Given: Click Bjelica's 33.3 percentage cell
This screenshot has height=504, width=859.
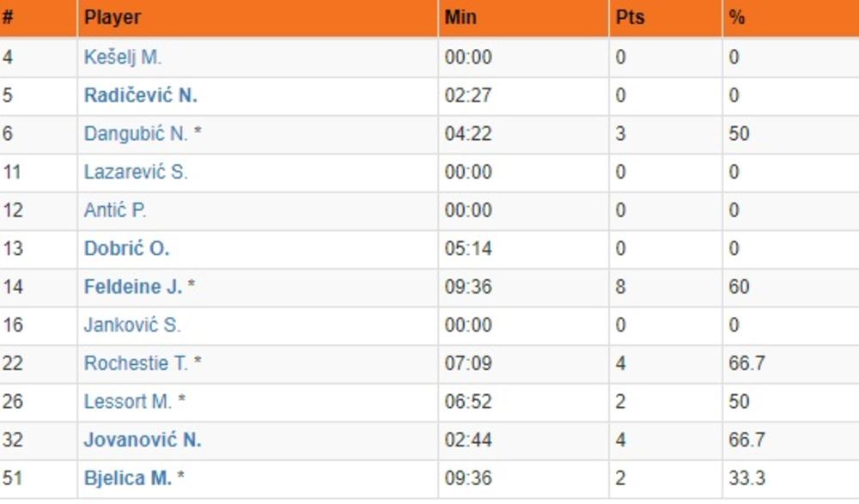Looking at the screenshot, I should coord(746,477).
